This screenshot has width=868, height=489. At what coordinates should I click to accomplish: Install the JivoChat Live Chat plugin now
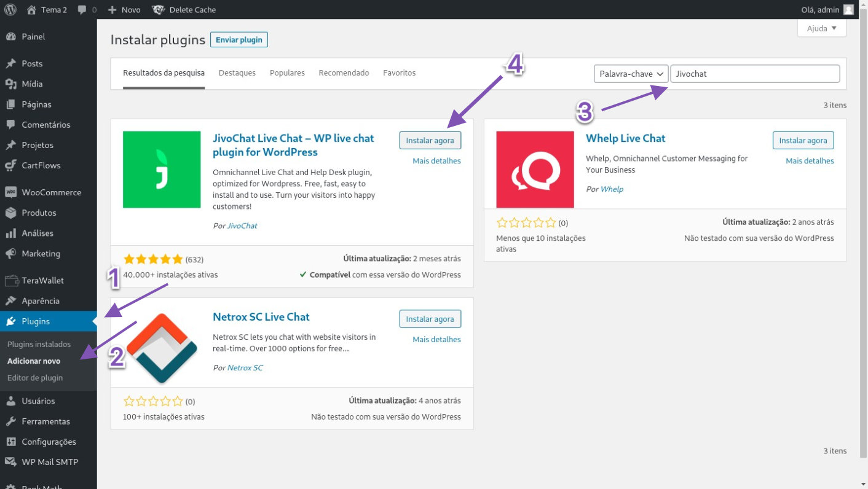(x=430, y=140)
